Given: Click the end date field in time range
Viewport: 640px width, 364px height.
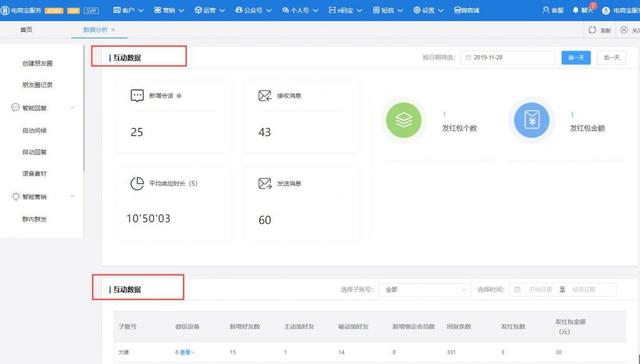Looking at the screenshot, I should click(584, 290).
